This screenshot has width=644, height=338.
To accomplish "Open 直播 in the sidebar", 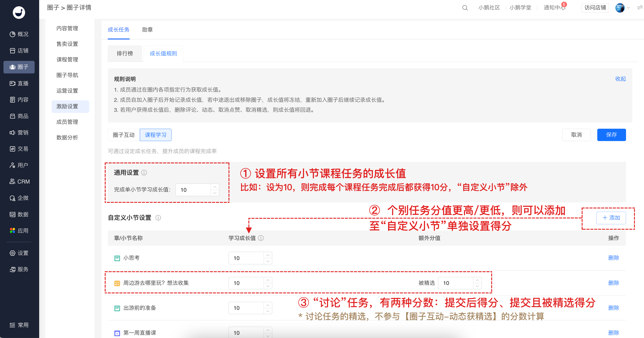I will point(19,83).
